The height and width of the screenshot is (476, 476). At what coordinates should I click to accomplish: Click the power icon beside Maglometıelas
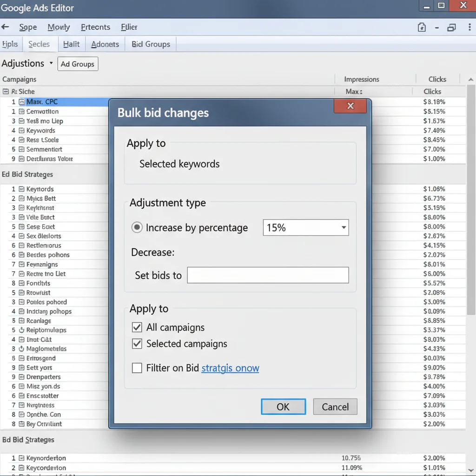pos(21,349)
